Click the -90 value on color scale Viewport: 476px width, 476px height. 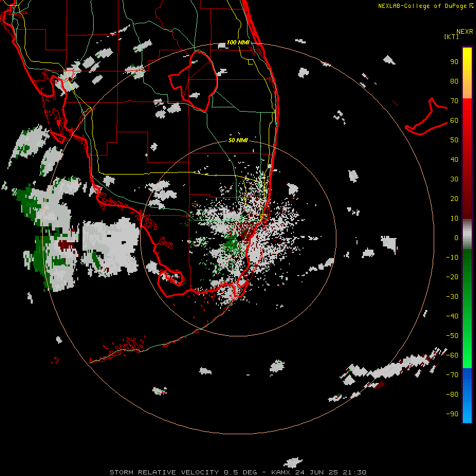(x=452, y=414)
